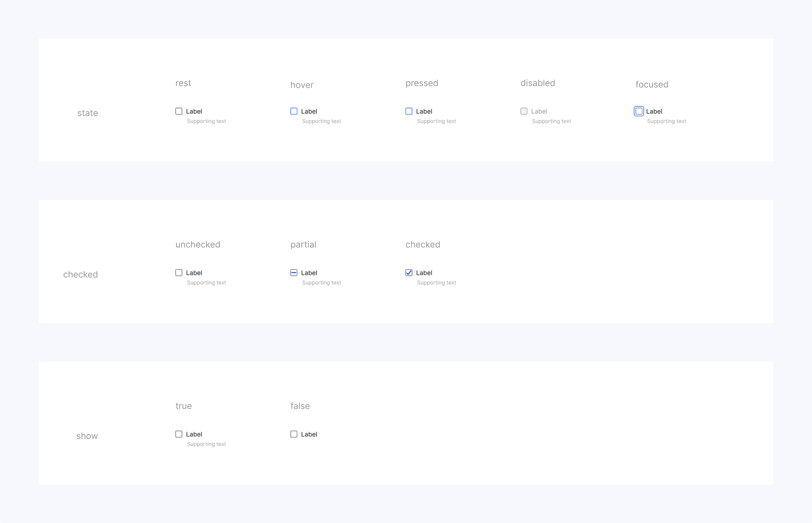The width and height of the screenshot is (812, 523).
Task: Click the checkbox under the pressed heading
Action: [409, 111]
